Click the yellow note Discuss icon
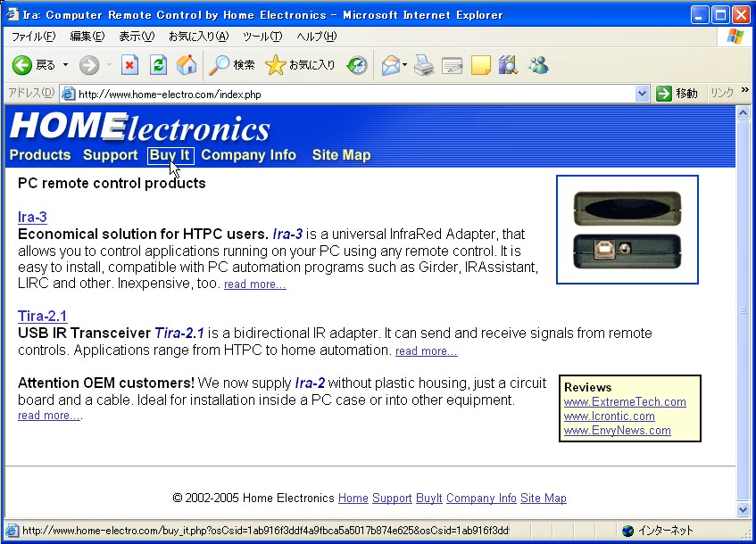Image resolution: width=756 pixels, height=544 pixels. coord(481,65)
